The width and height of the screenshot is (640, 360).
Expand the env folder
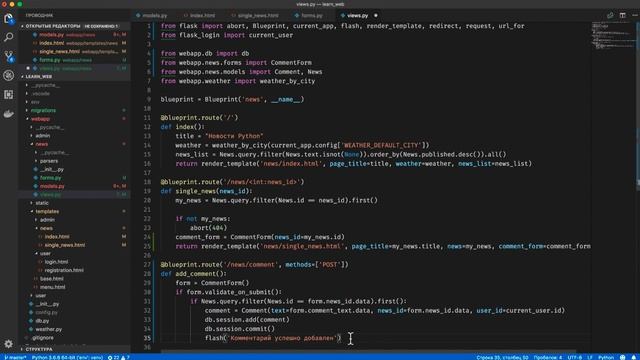[x=35, y=102]
